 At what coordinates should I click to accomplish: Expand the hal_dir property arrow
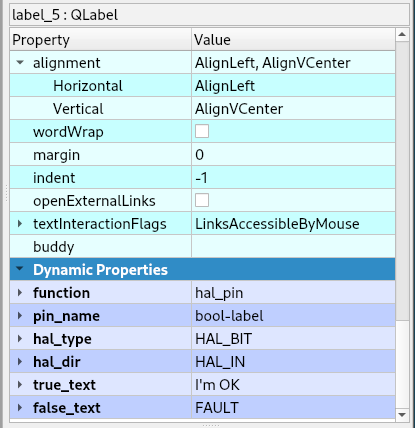pos(20,362)
